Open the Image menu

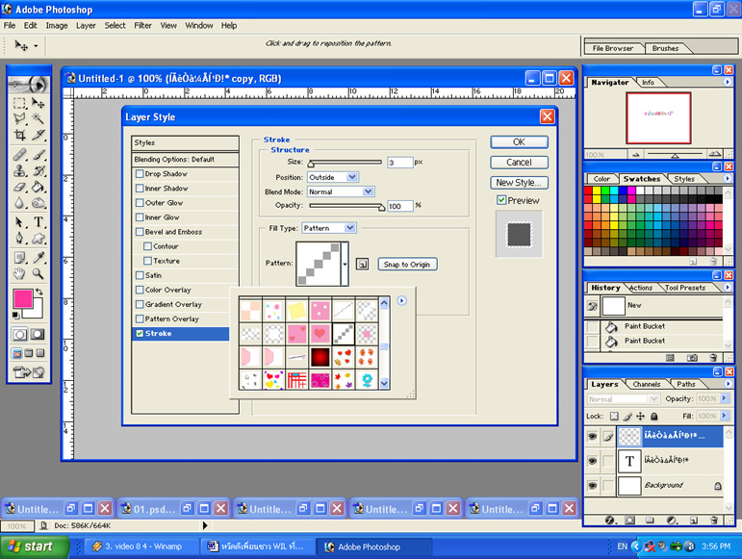tap(57, 26)
